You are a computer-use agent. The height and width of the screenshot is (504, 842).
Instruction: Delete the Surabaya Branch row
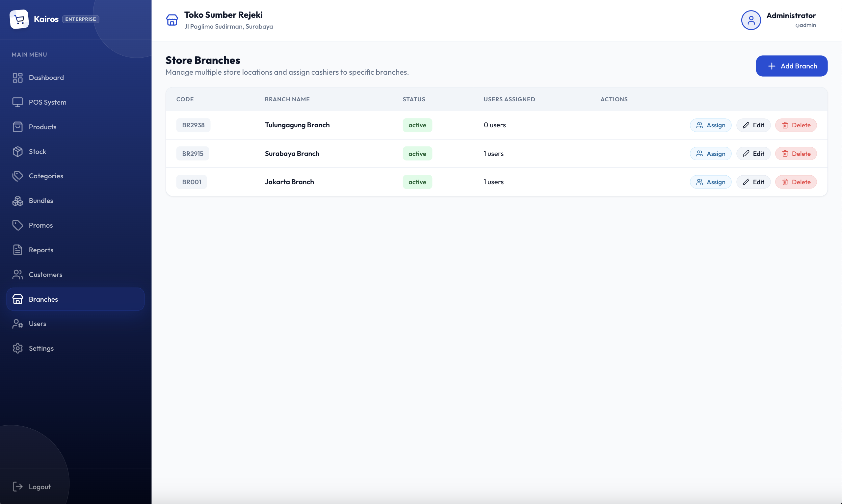(x=796, y=154)
